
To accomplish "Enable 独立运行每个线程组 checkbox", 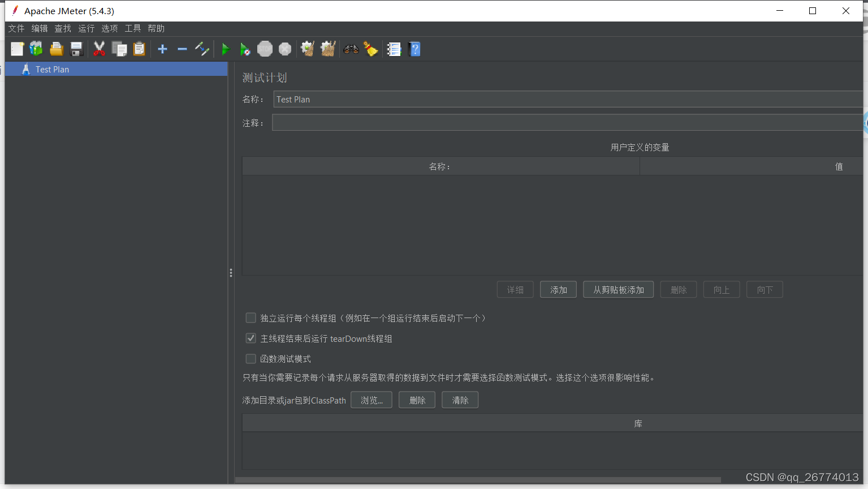I will pos(251,318).
